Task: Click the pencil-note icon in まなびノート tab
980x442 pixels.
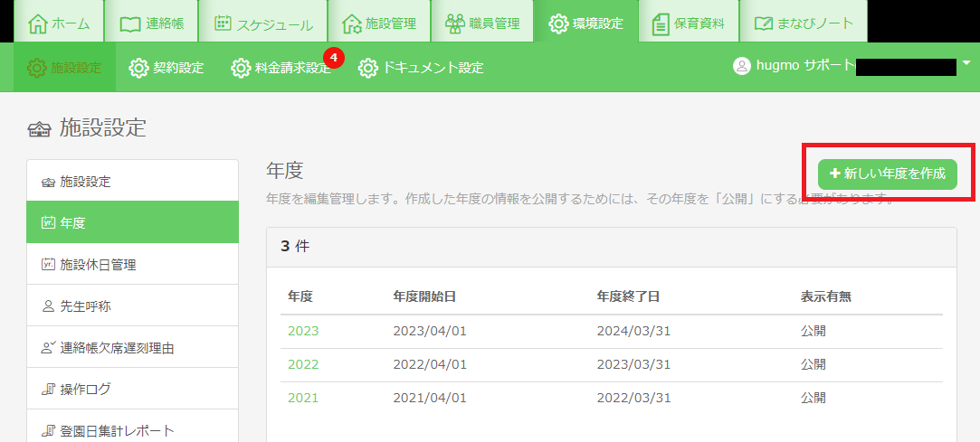Action: pyautogui.click(x=764, y=24)
